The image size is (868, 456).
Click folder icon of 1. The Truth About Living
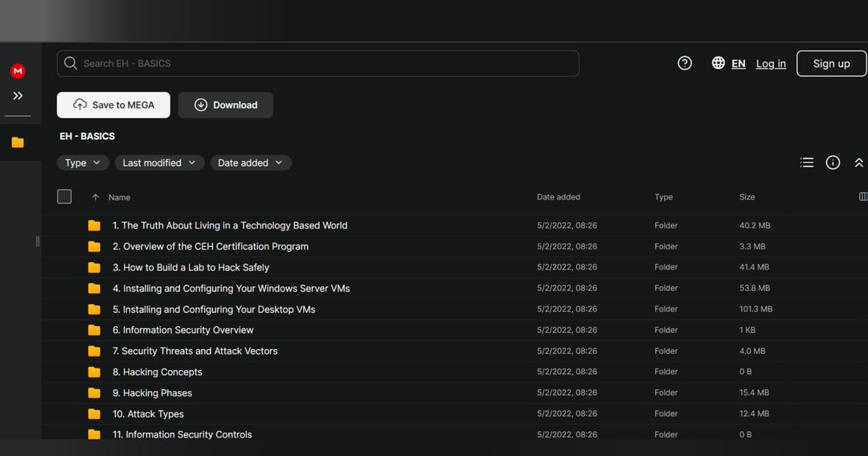coord(94,225)
